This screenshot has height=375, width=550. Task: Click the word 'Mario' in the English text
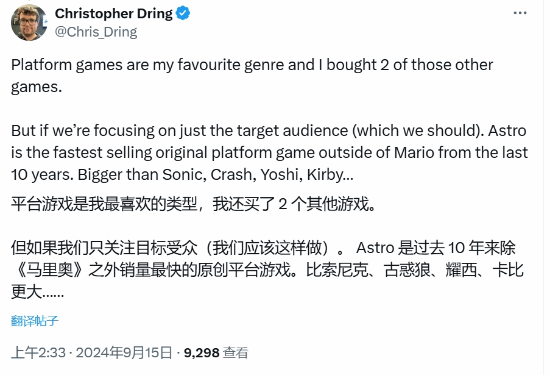click(414, 153)
